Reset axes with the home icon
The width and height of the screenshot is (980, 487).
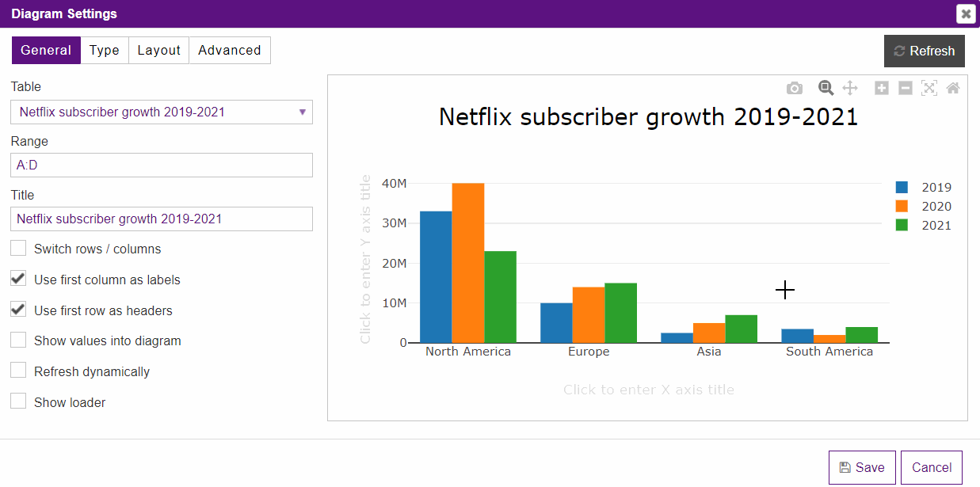pyautogui.click(x=953, y=88)
